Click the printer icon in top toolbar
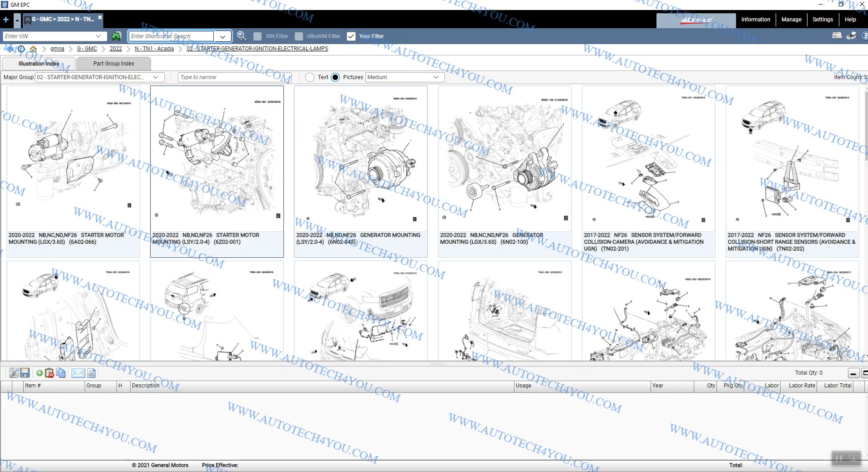Image resolution: width=868 pixels, height=472 pixels. [851, 36]
